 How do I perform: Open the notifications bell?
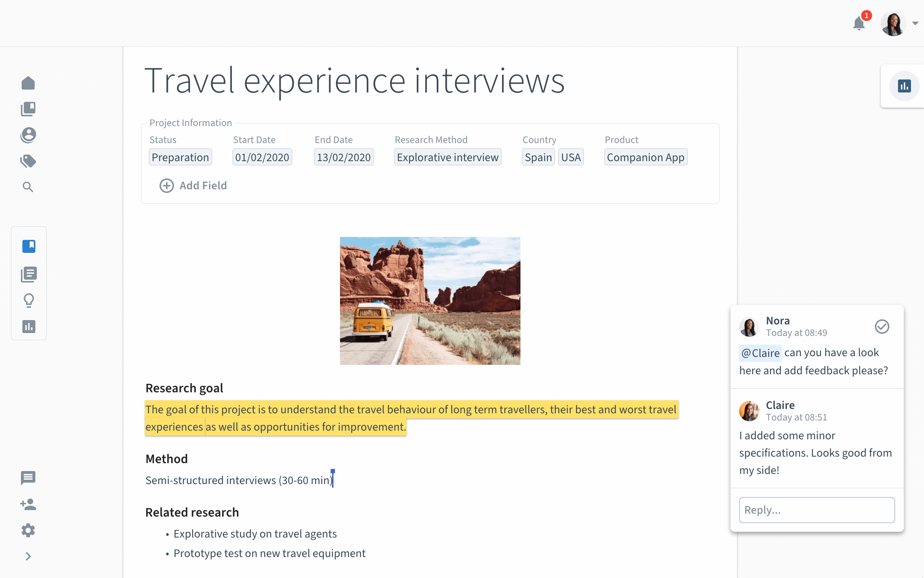[x=859, y=23]
